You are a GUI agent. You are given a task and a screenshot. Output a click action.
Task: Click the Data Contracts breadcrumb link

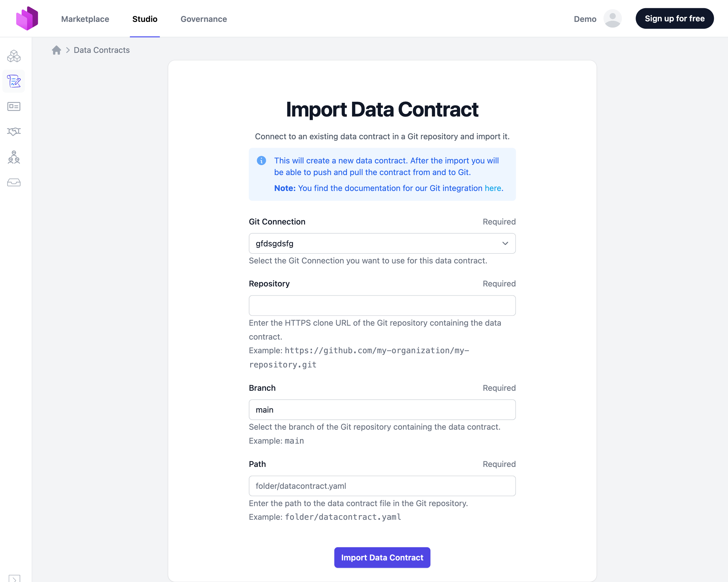(x=102, y=50)
